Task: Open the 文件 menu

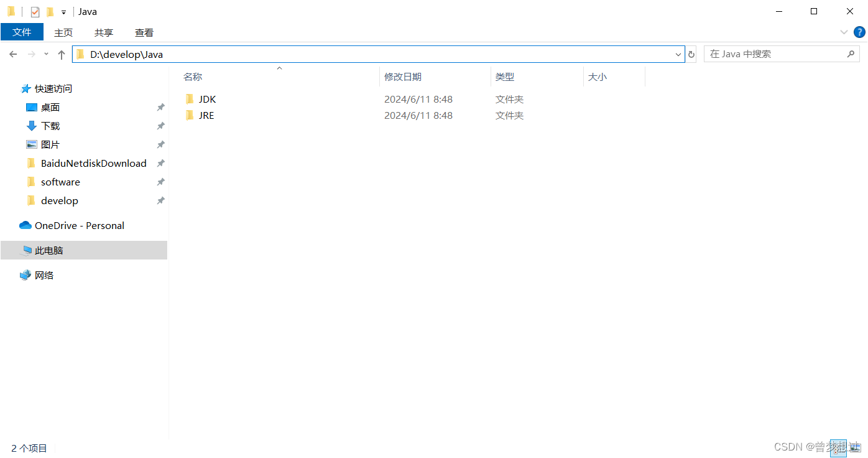Action: coord(22,32)
